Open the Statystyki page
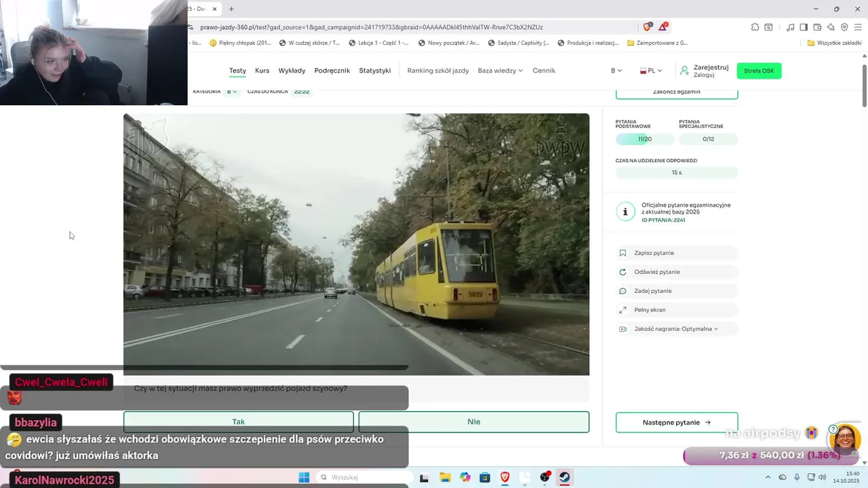Screen dimensions: 868x488 [x=375, y=70]
